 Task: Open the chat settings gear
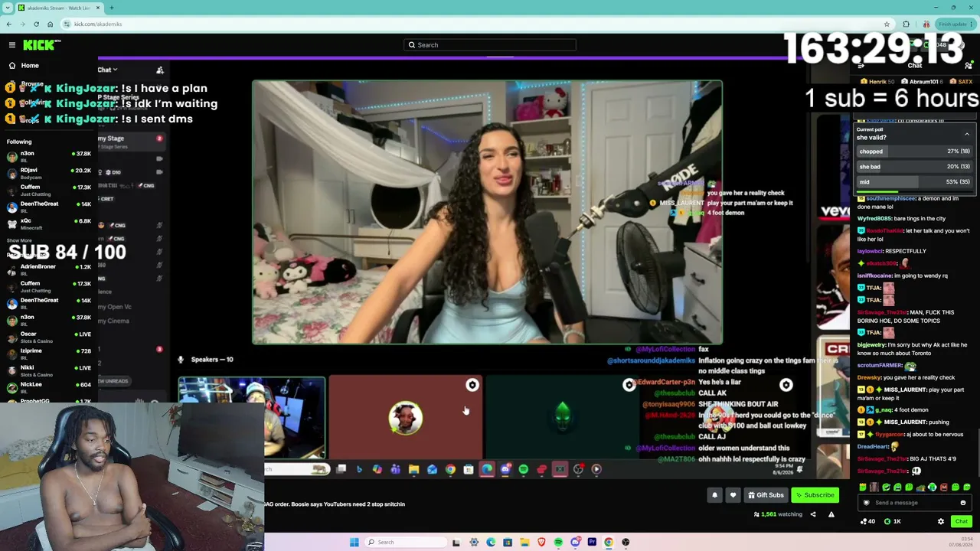[941, 521]
